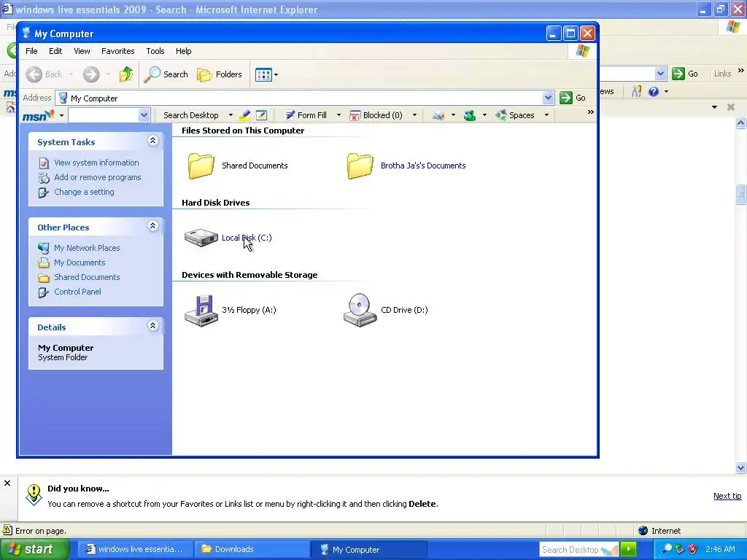Click View system information task
Image resolution: width=747 pixels, height=560 pixels.
(96, 163)
